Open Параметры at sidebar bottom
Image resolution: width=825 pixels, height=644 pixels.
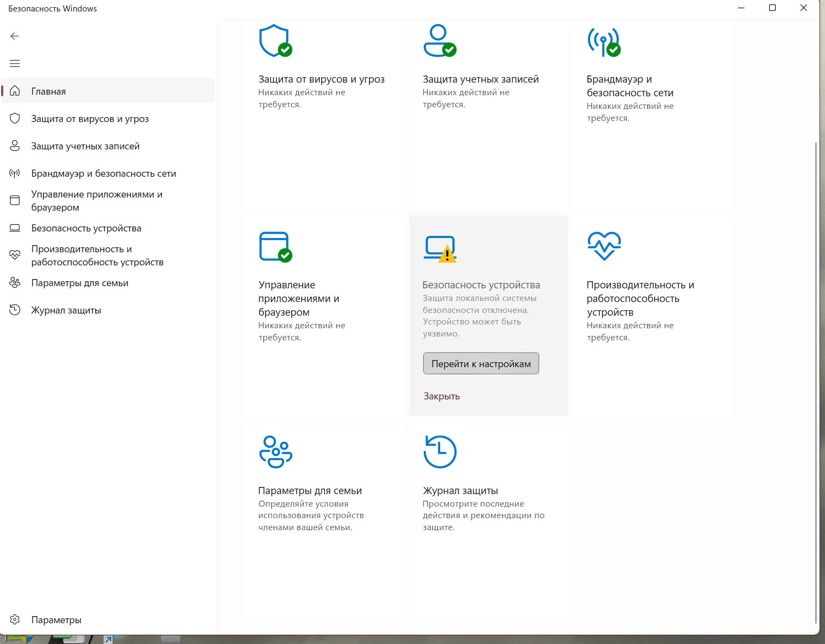coord(108,619)
